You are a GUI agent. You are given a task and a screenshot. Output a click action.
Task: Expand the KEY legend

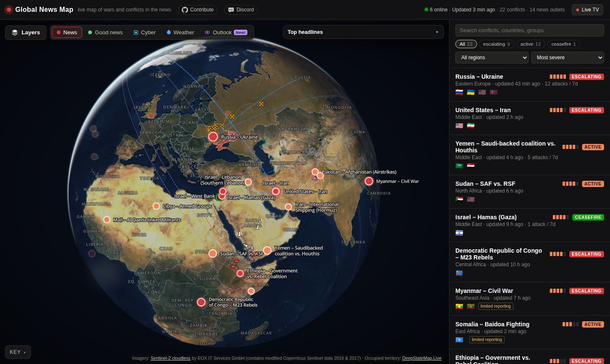[18, 352]
